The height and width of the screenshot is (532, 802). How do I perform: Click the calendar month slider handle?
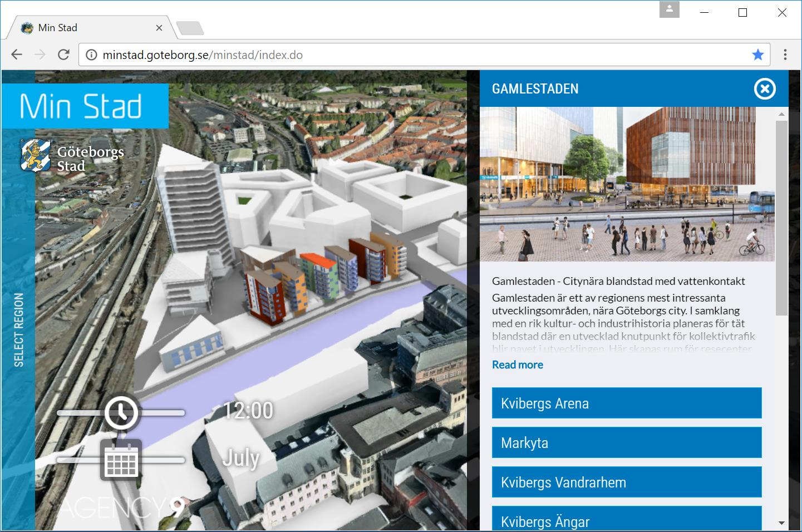121,460
